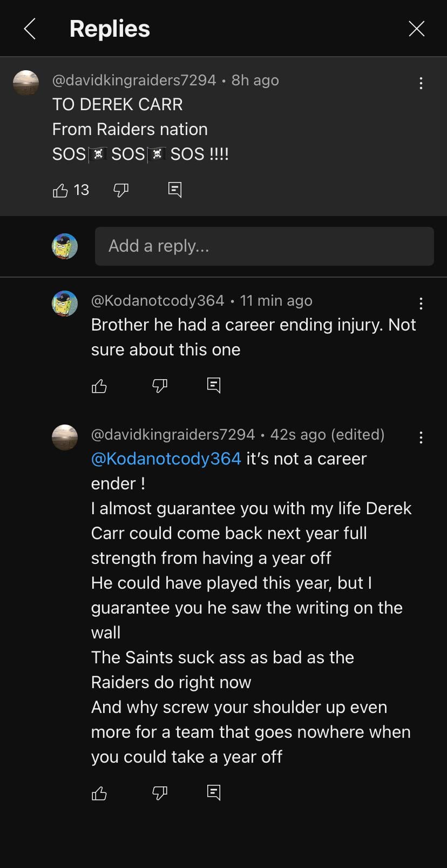
Task: Click the Add a reply field
Action: [264, 246]
